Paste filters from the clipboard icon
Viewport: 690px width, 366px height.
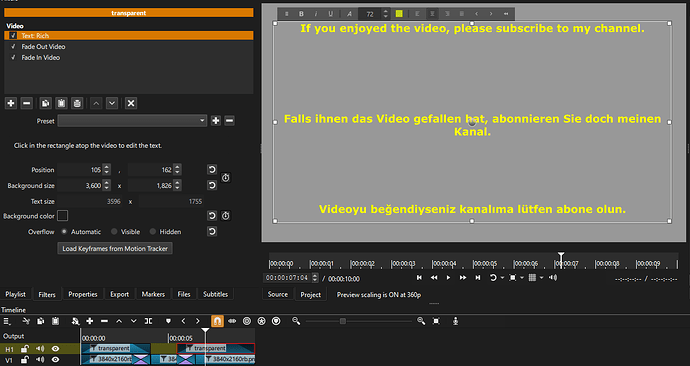61,103
